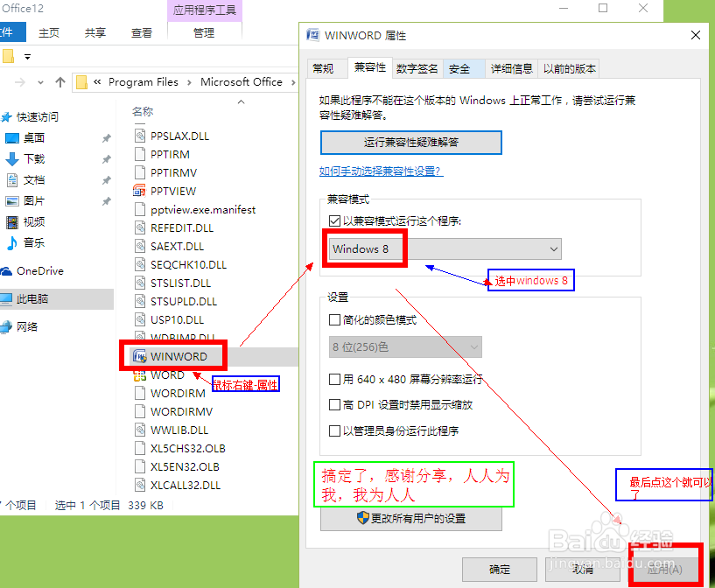This screenshot has width=715, height=588.
Task: Switch to Details (详细信息) tab
Action: click(x=511, y=69)
